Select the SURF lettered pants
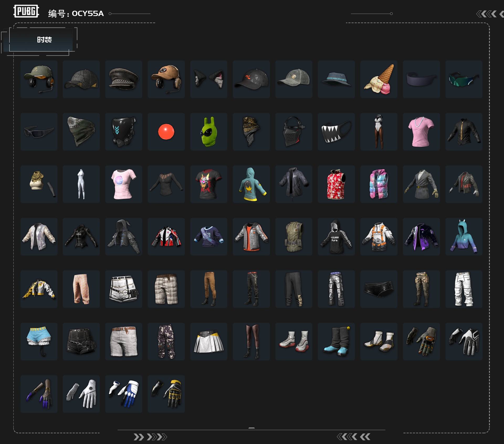Screen dimensions: 504x444 pos(336,289)
